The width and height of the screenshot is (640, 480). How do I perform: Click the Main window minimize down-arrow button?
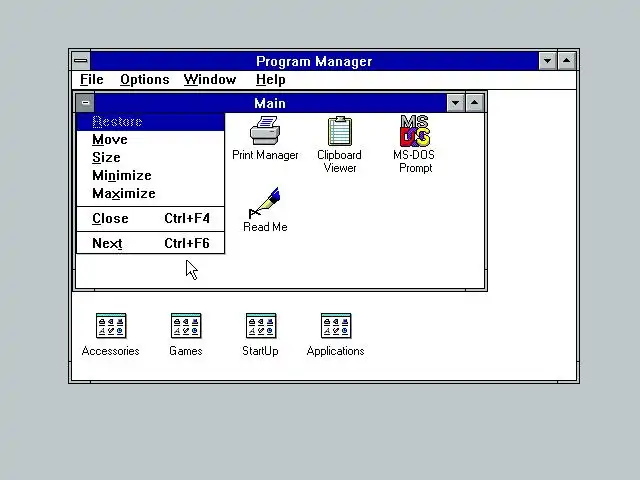click(456, 103)
